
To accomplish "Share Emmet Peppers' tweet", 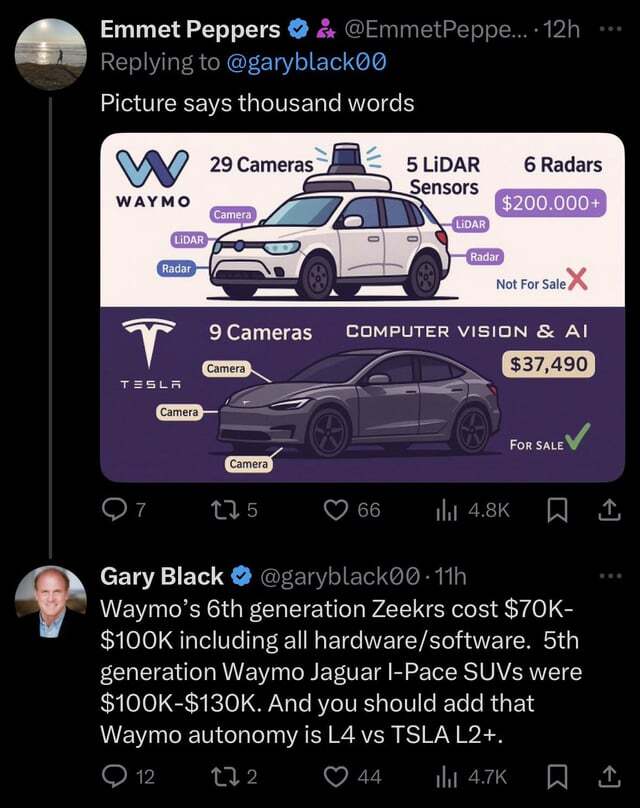I will pyautogui.click(x=608, y=510).
